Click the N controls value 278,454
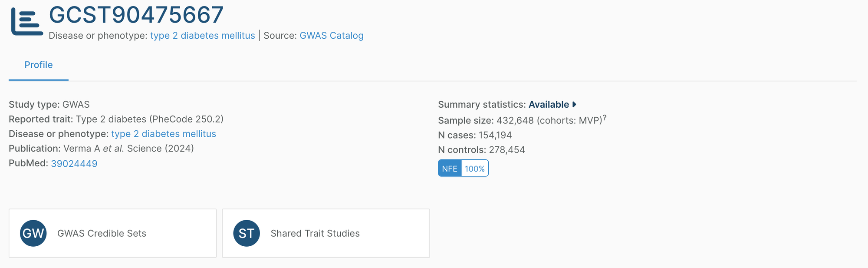Image resolution: width=868 pixels, height=268 pixels. pos(507,150)
